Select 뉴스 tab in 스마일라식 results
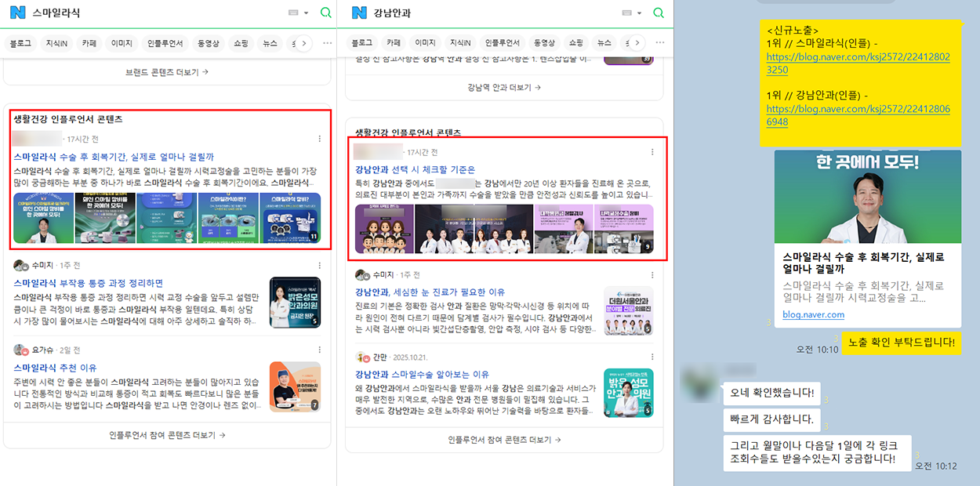The image size is (980, 486). (x=270, y=43)
